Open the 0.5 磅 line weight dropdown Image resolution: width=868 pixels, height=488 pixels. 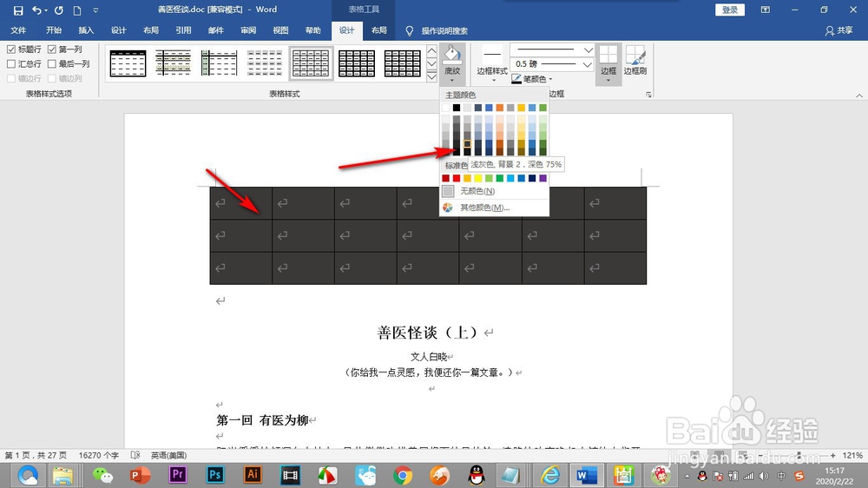coord(588,64)
